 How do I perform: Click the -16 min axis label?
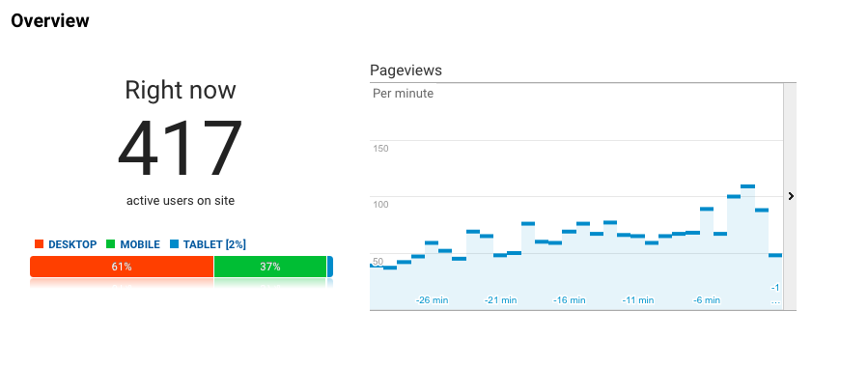[569, 300]
